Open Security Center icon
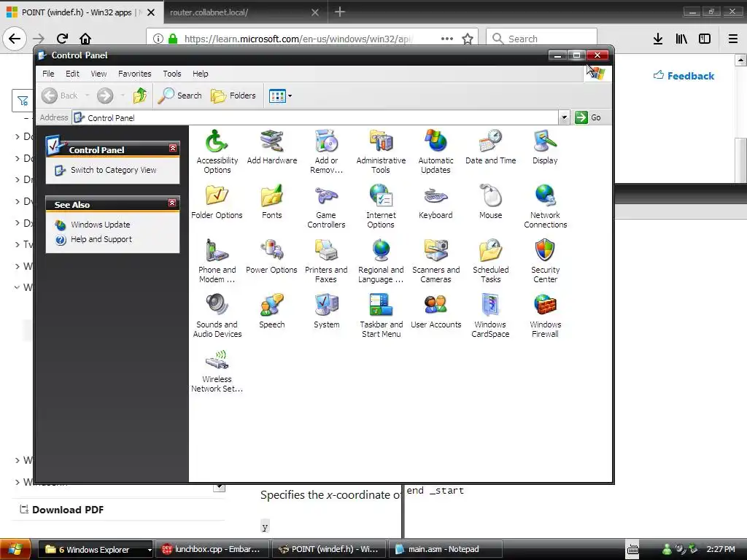747x560 pixels. (545, 261)
